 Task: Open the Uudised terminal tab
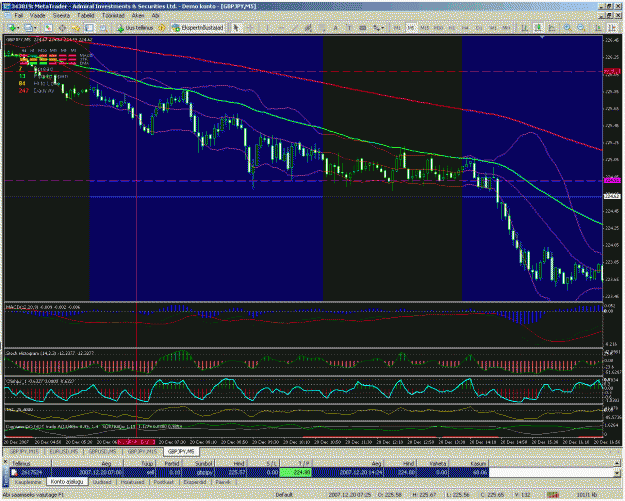pos(102,482)
